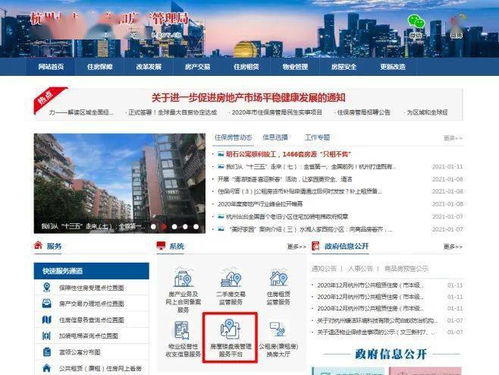Open 房产交易办理地点位置图 service link
This screenshot has width=499, height=375.
click(91, 304)
